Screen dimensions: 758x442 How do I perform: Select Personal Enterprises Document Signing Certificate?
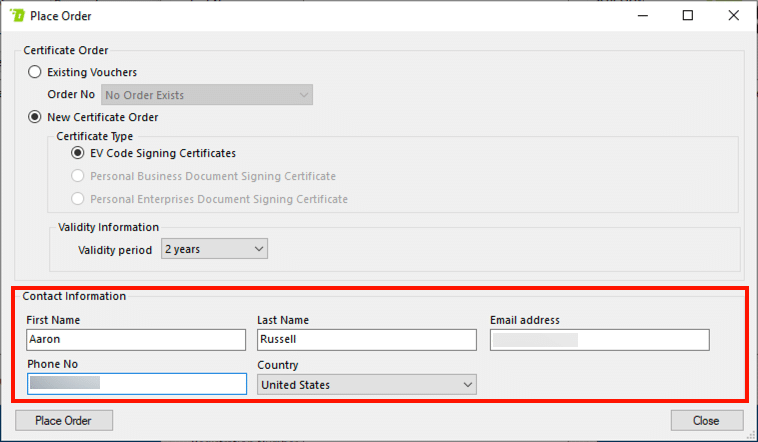[78, 199]
